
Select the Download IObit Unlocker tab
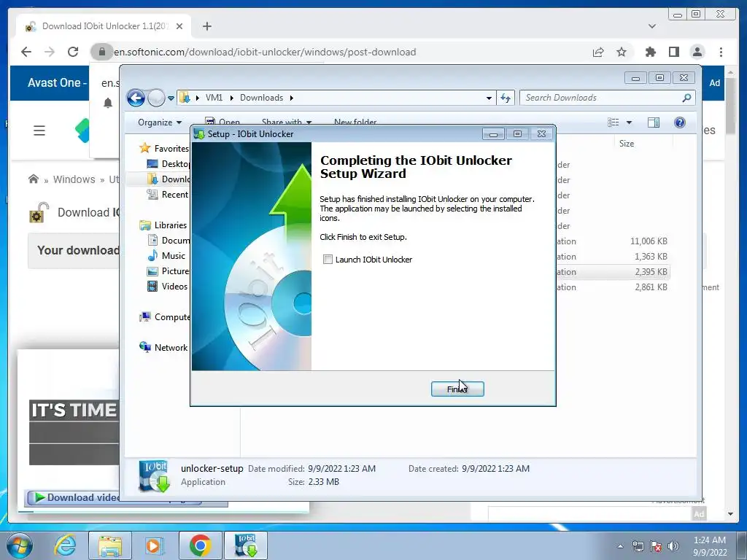click(104, 26)
